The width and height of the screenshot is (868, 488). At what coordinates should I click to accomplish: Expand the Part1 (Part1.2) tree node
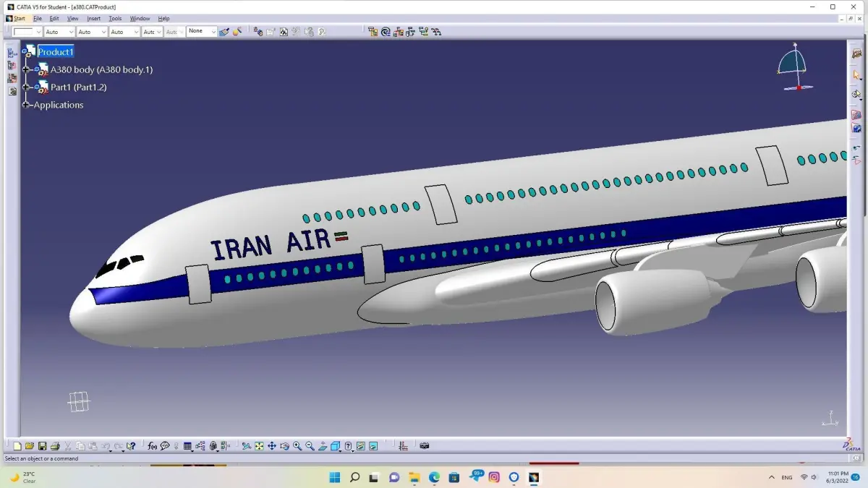26,87
